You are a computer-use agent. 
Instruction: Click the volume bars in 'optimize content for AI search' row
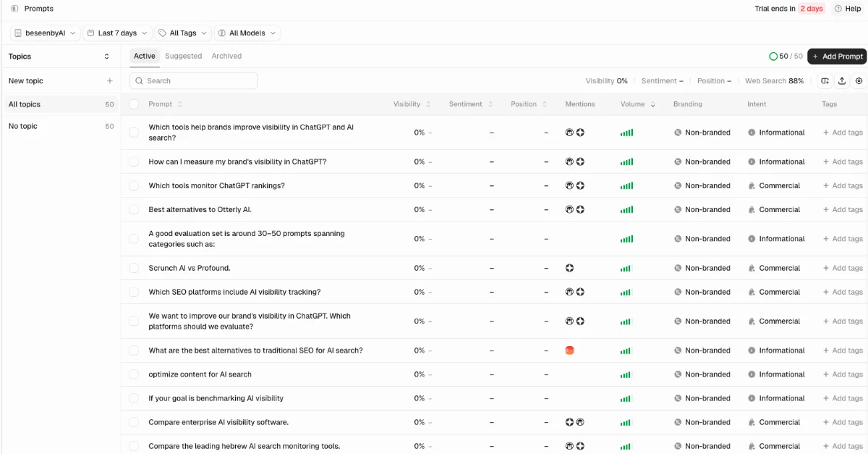point(626,374)
